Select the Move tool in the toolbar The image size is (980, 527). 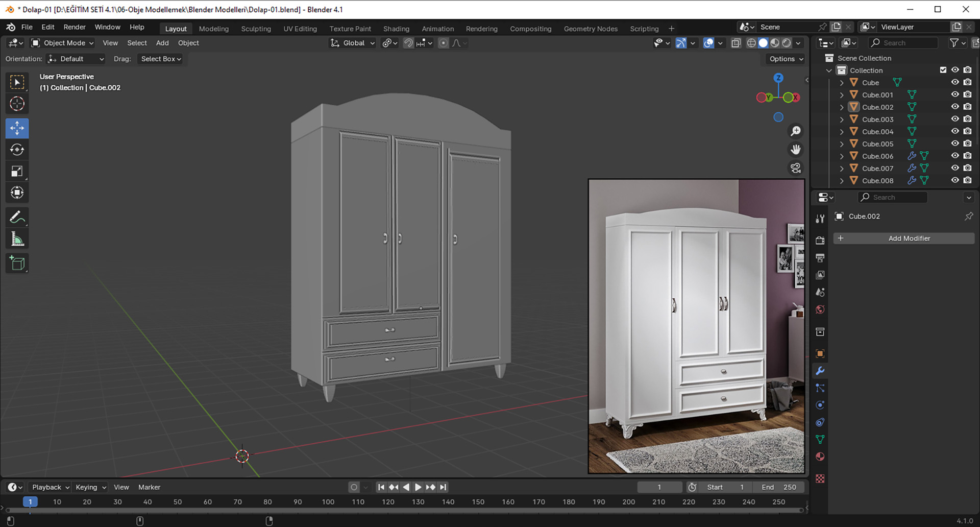click(17, 128)
